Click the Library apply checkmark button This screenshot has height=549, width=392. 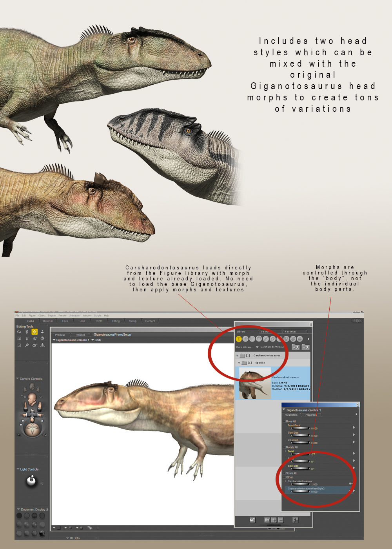point(252,520)
